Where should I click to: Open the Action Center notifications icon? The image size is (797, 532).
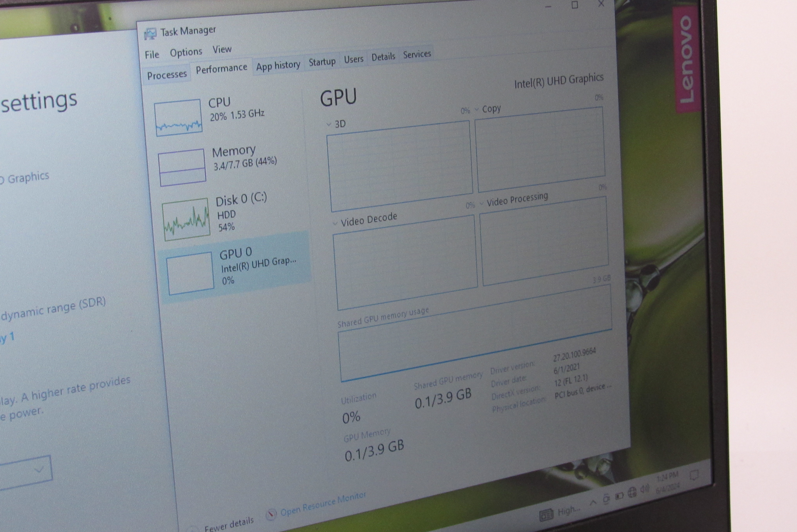click(694, 474)
